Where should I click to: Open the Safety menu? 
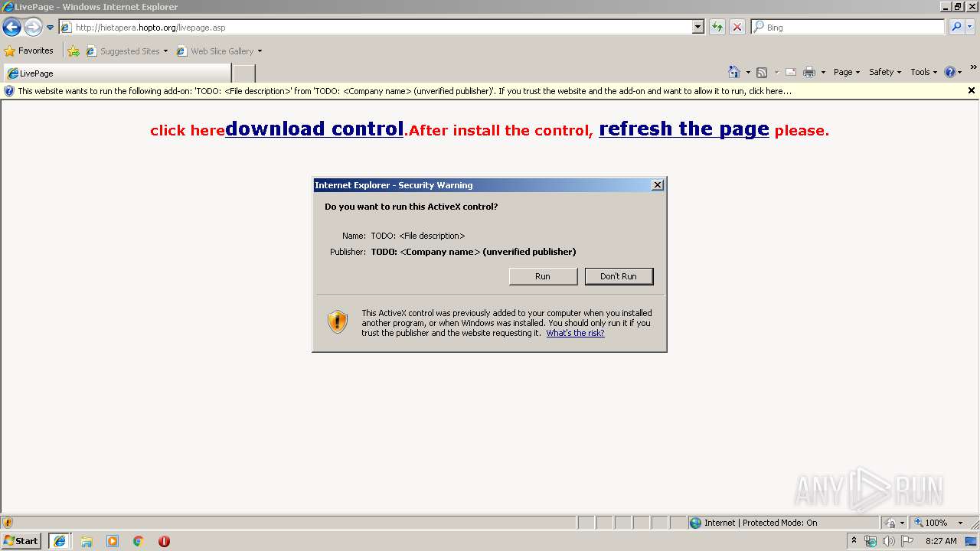pyautogui.click(x=885, y=72)
